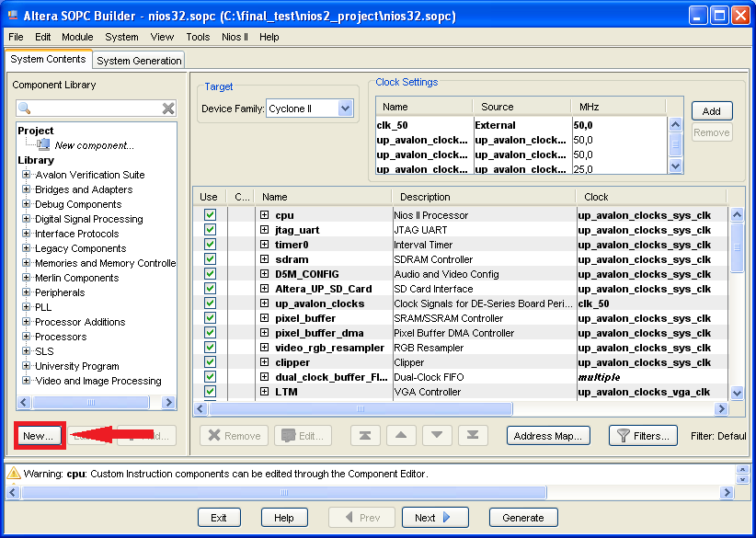Disable the LTM component checkbox

(210, 392)
